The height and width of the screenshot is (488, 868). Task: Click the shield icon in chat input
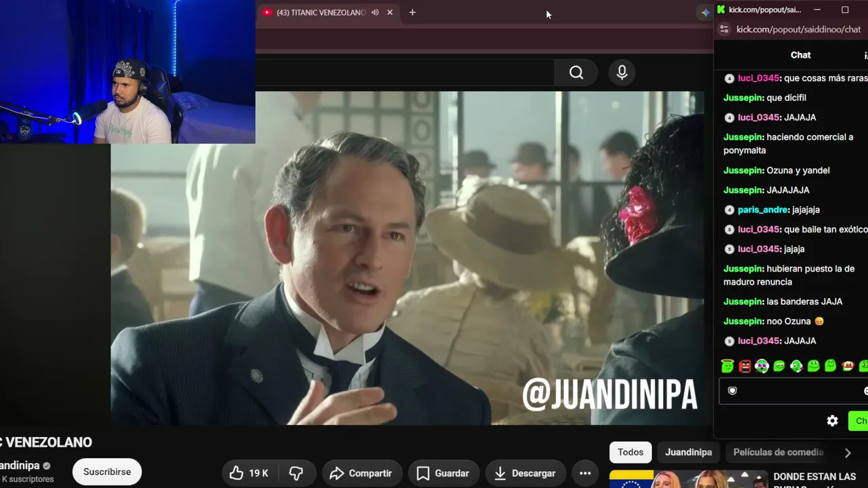click(732, 390)
